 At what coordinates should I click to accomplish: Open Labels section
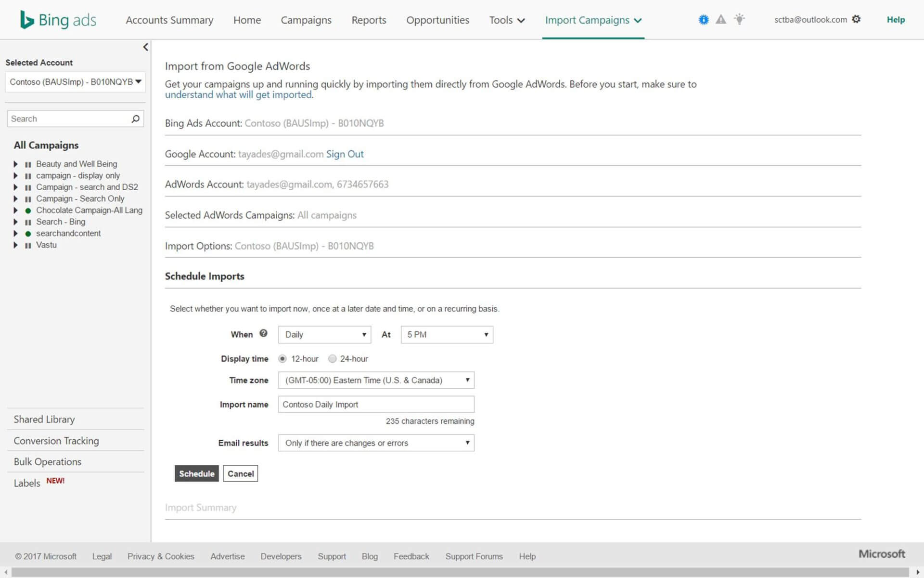(27, 483)
